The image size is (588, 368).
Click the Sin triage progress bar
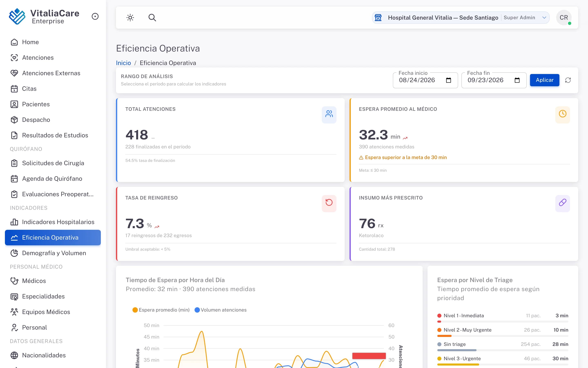coord(503,350)
